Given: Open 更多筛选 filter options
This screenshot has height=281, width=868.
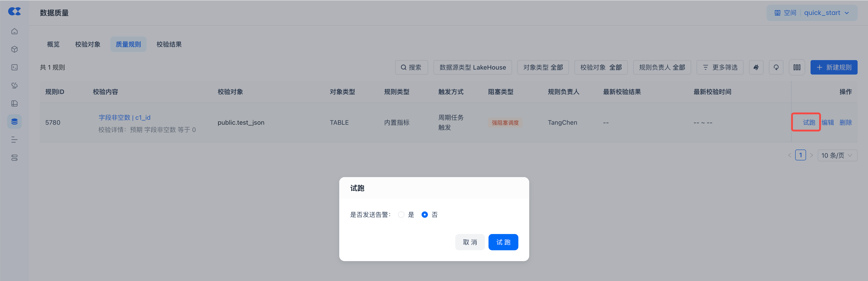Looking at the screenshot, I should pyautogui.click(x=720, y=67).
